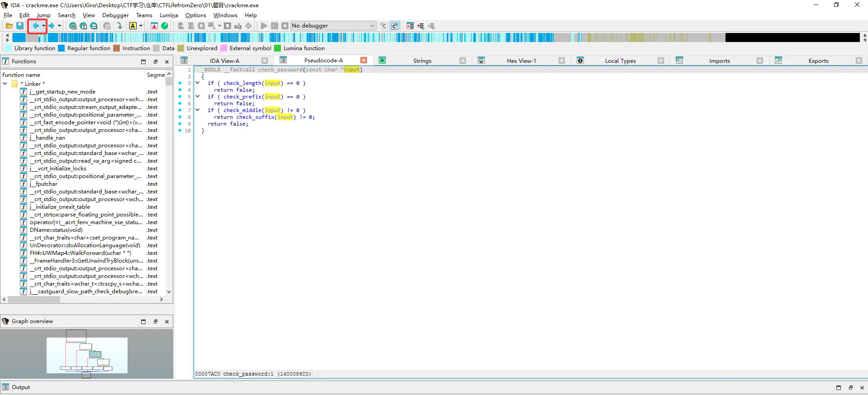The height and width of the screenshot is (395, 868).
Task: Toggle the breakpoint dot on line 4
Action: pyautogui.click(x=180, y=90)
